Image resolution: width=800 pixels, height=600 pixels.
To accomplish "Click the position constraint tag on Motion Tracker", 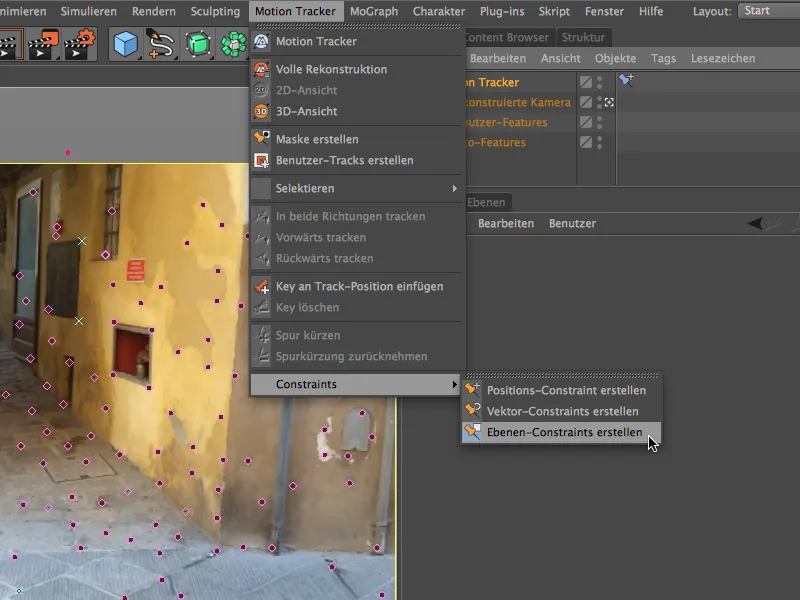I will pyautogui.click(x=626, y=81).
